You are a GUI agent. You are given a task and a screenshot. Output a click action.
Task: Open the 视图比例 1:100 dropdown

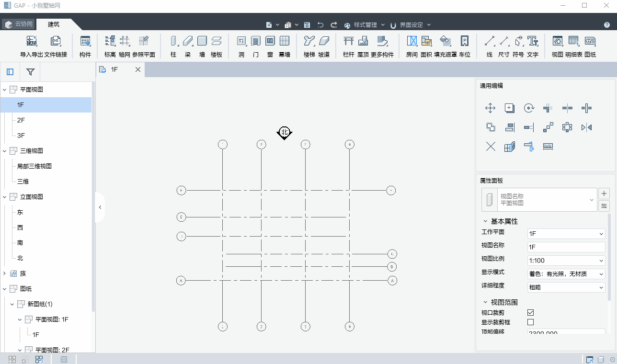point(566,261)
